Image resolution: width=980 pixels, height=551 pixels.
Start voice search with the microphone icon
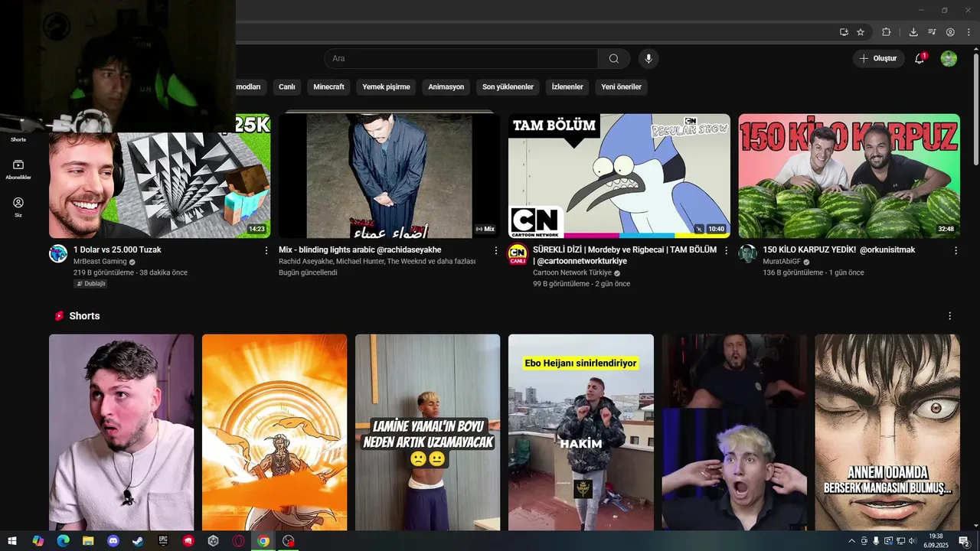648,58
